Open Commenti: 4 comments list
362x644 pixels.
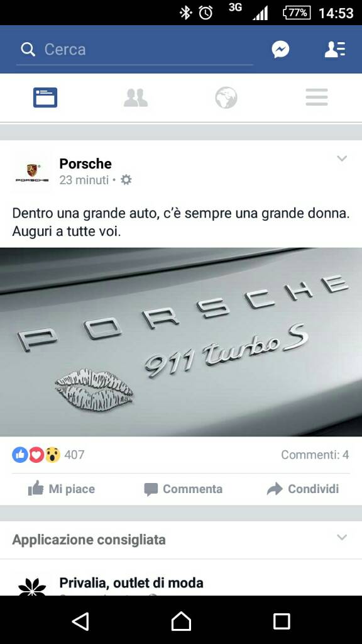pyautogui.click(x=315, y=455)
